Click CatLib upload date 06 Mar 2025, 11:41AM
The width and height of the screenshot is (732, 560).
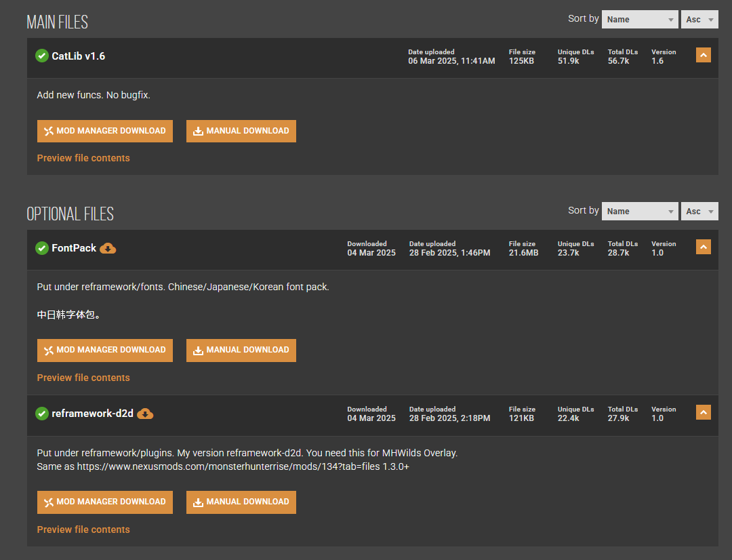pyautogui.click(x=451, y=61)
